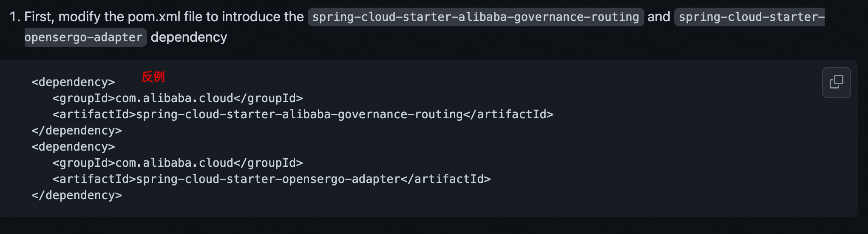Click the red '反例' annotation

pos(153,77)
